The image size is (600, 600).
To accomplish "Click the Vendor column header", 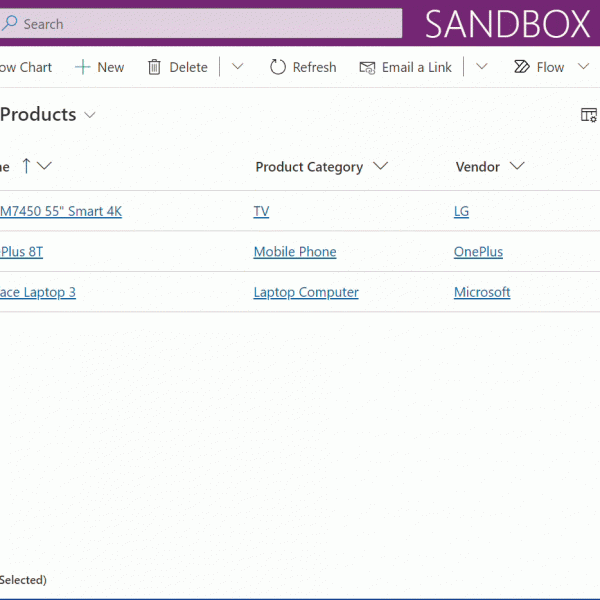I will point(478,167).
